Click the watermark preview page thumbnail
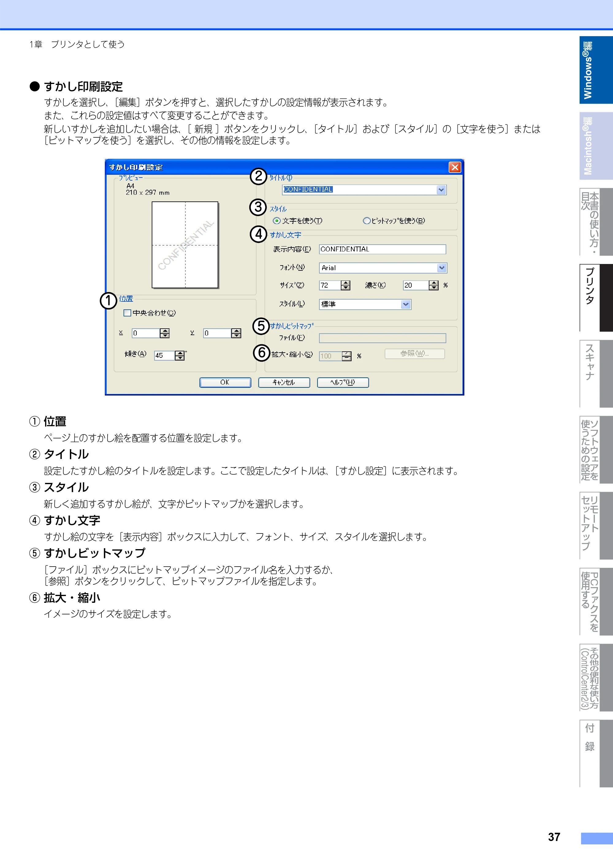613x868 pixels. tap(185, 245)
